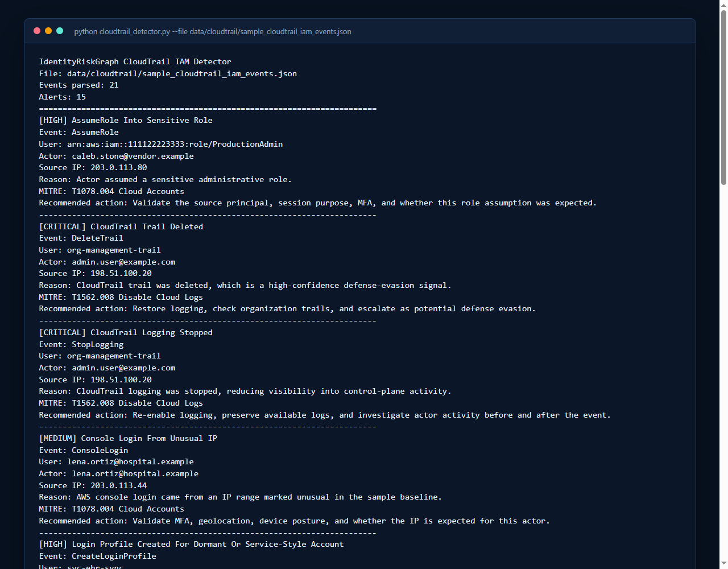Click 'Reason: Actor assumed a sensitive administrative role.'

166,179
